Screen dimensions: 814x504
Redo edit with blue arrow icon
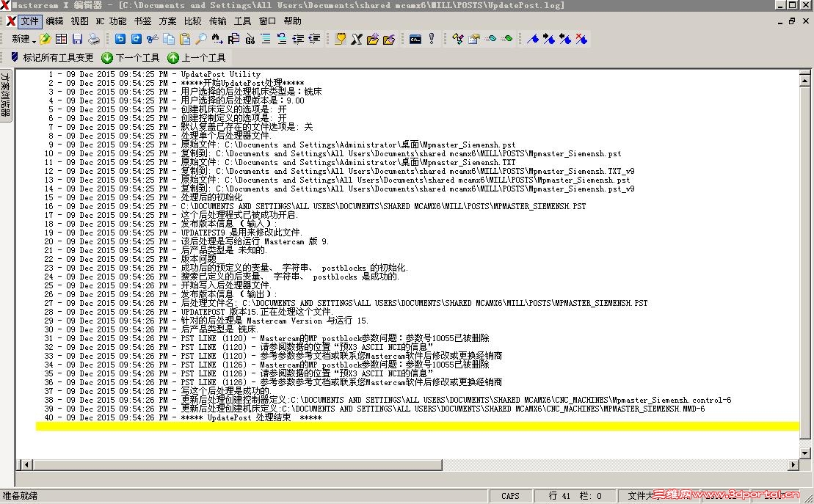(x=136, y=39)
